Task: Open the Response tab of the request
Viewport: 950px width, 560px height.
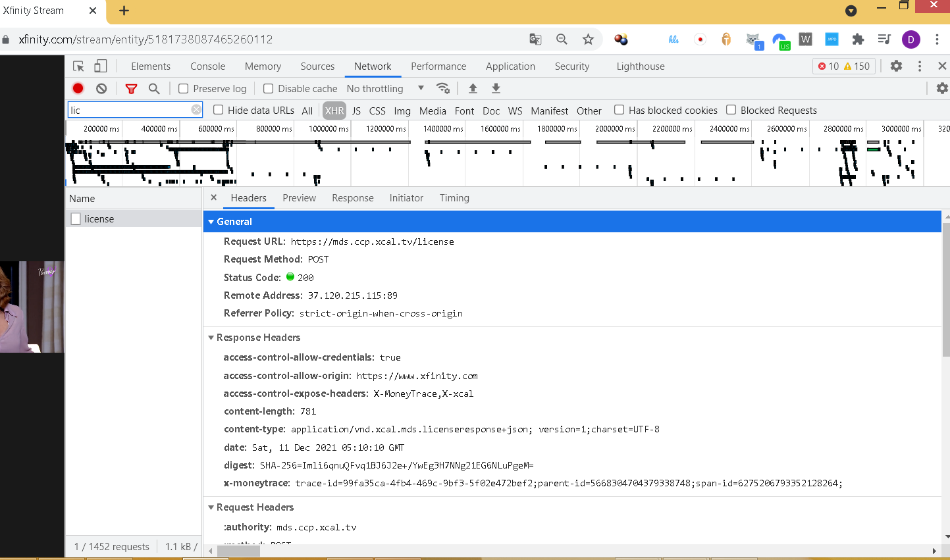Action: coord(353,197)
